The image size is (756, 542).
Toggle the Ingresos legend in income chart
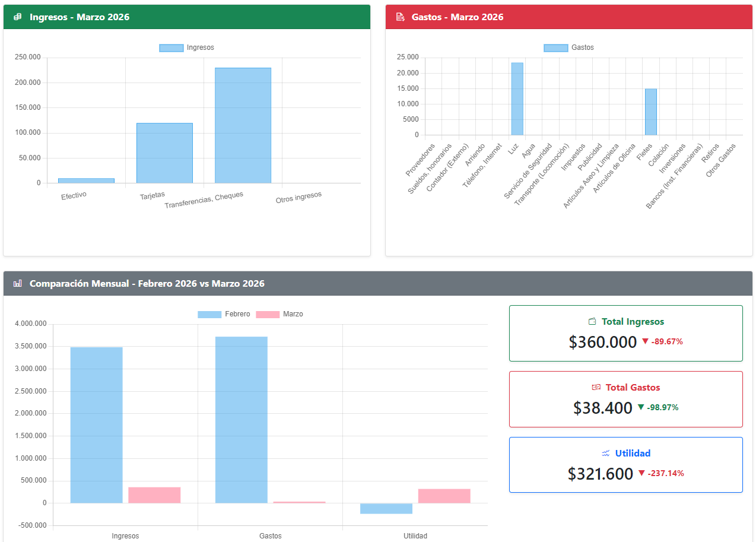coord(187,47)
